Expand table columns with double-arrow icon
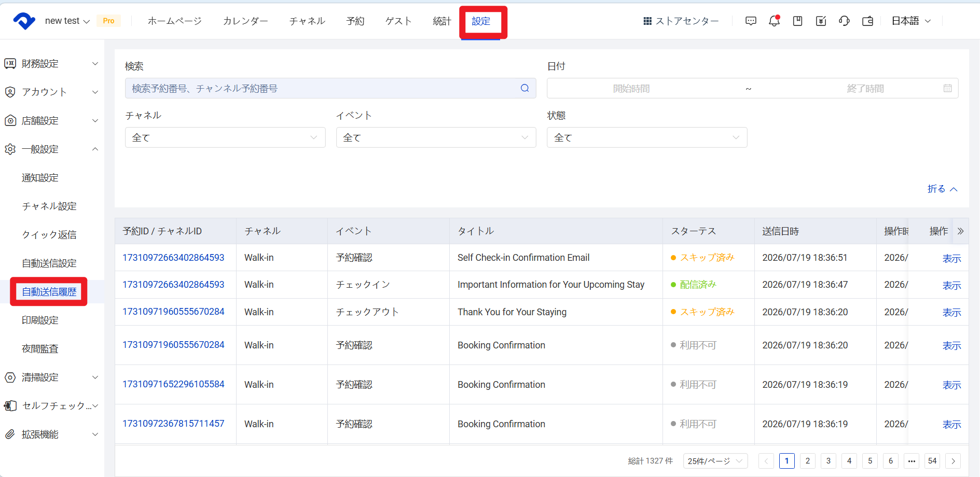Viewport: 980px width, 477px height. pos(960,231)
